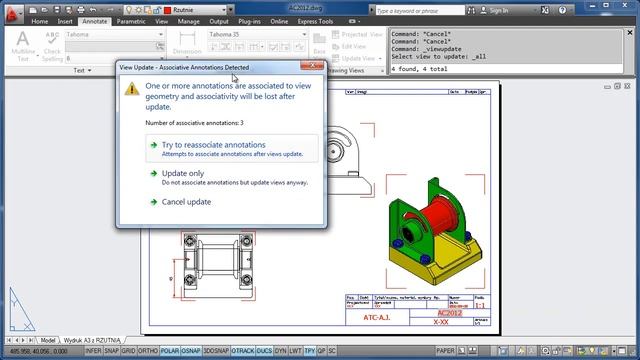Toggle SNAP mode in status bar
Screen dimensions: 640x360
(x=111, y=351)
